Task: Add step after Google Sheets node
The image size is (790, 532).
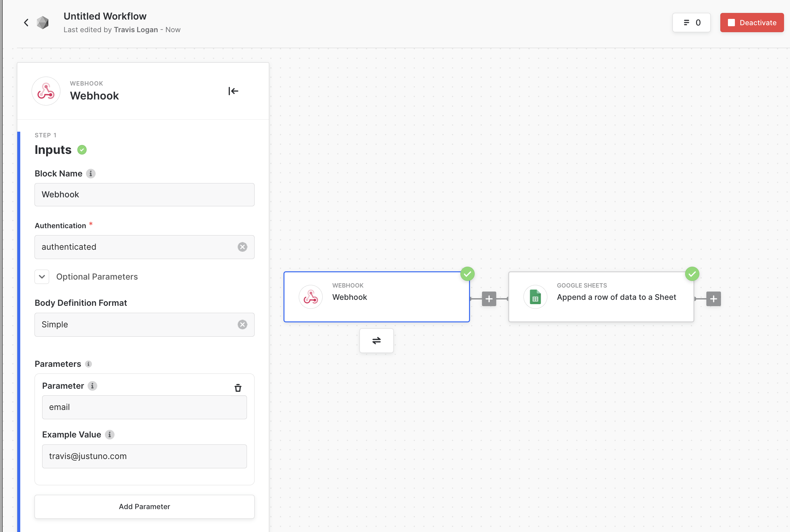Action: pos(713,299)
